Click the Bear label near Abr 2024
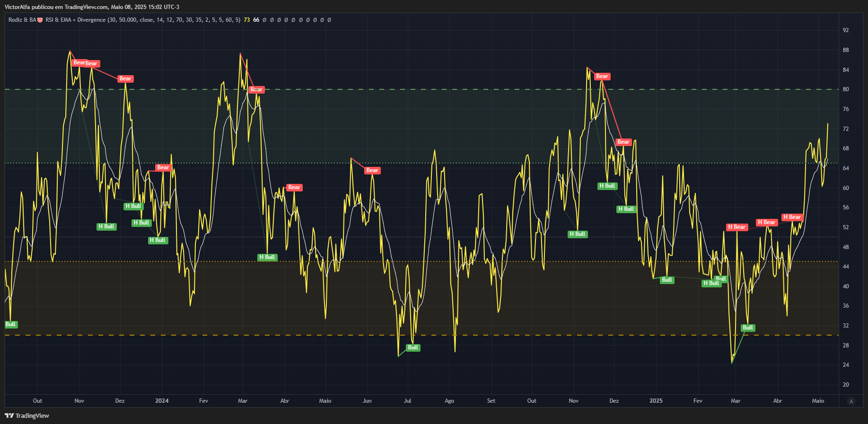 click(294, 187)
